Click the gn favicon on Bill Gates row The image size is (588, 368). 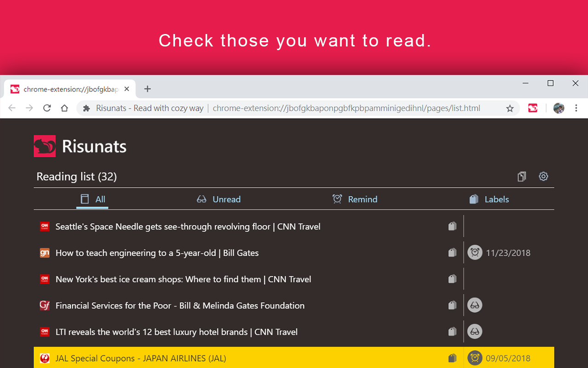pyautogui.click(x=45, y=253)
